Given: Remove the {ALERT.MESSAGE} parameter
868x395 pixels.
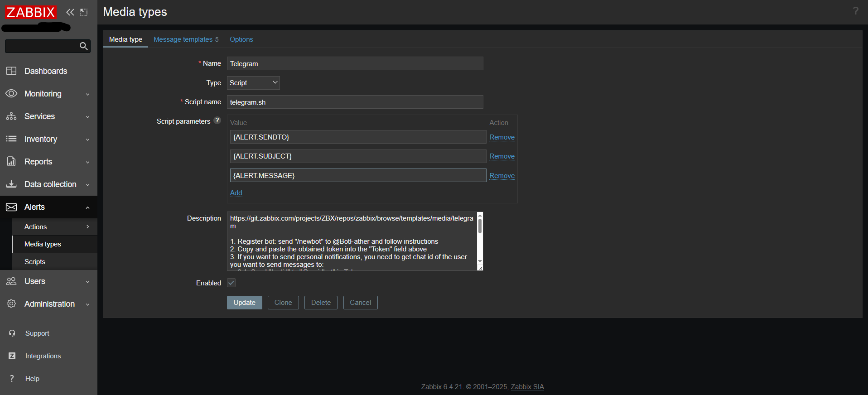Looking at the screenshot, I should click(502, 176).
